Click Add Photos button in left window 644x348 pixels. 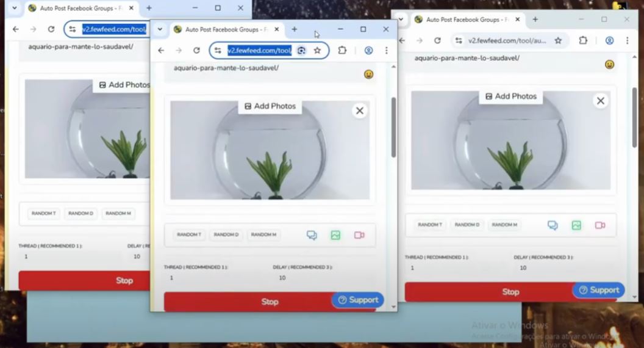124,85
